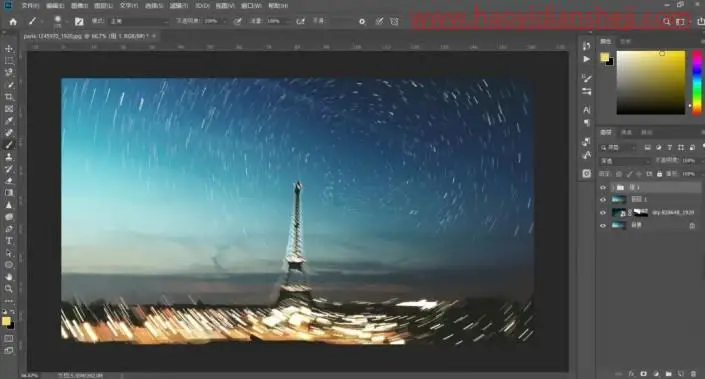The image size is (705, 379).
Task: Hide the sky-828648_1920 layer
Action: pos(603,213)
